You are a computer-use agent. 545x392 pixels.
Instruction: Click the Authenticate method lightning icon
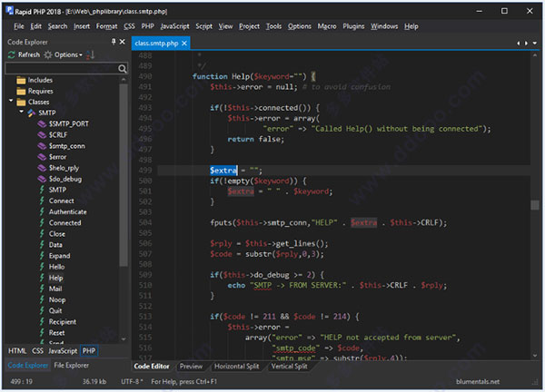pos(42,211)
